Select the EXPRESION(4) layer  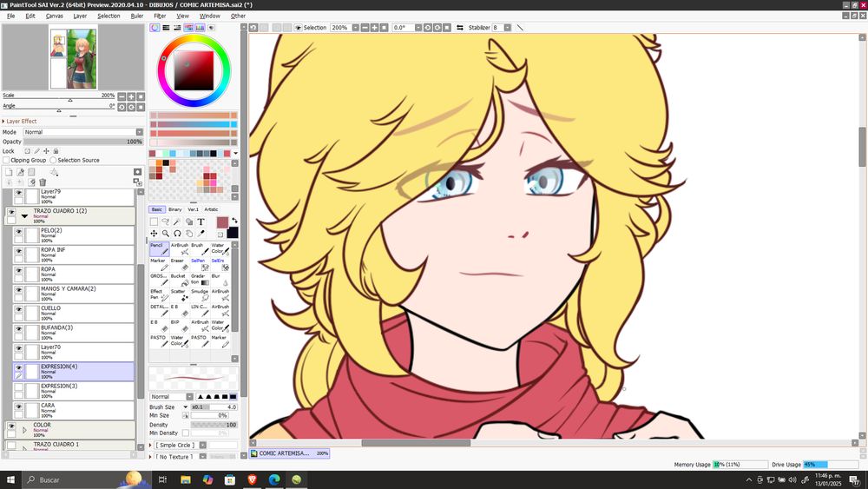pyautogui.click(x=73, y=371)
